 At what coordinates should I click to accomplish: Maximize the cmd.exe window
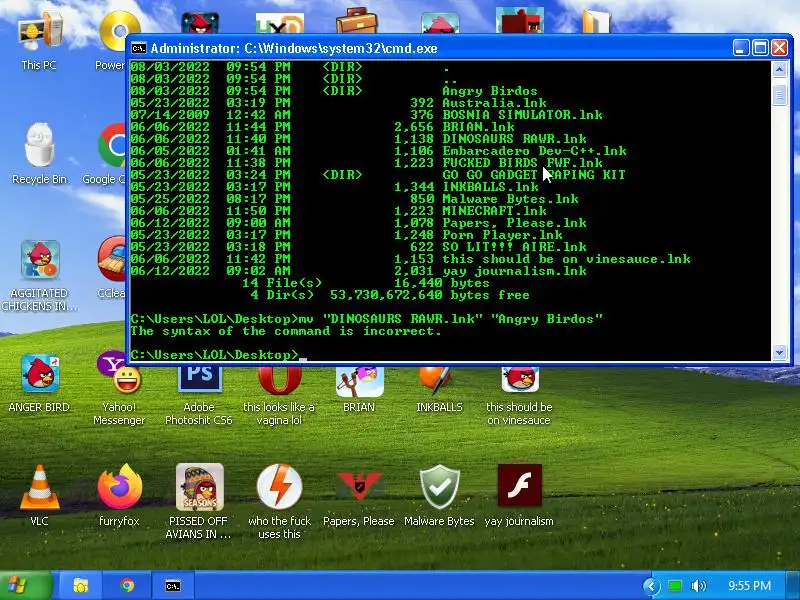click(x=760, y=48)
